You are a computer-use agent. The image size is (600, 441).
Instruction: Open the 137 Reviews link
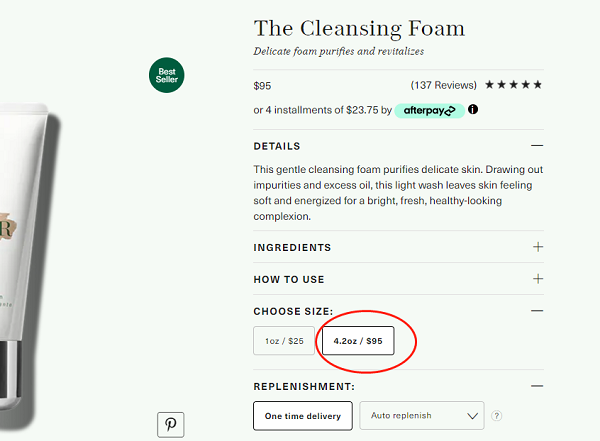(443, 85)
